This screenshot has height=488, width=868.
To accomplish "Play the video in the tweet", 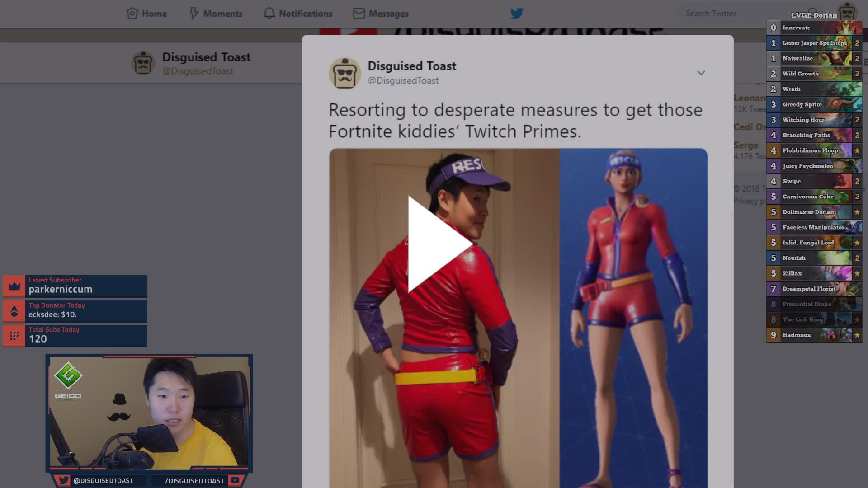I will tap(440, 244).
